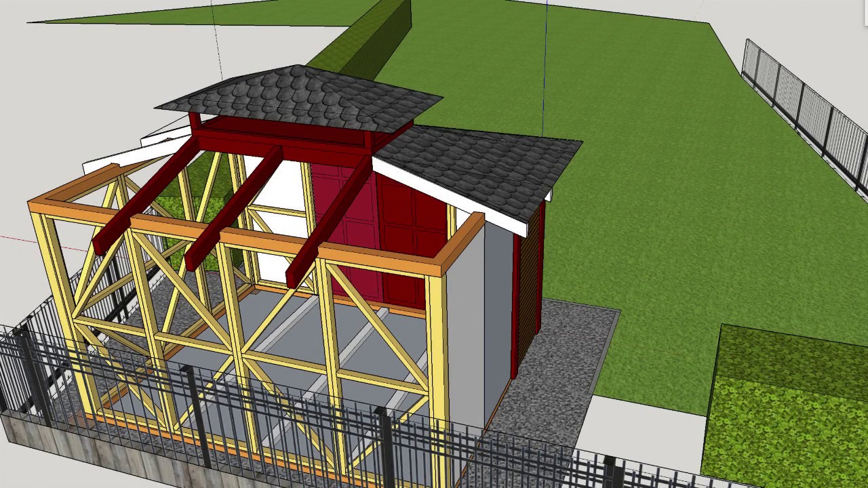Image resolution: width=868 pixels, height=488 pixels.
Task: Select the large green lawn surface
Action: [x=644, y=169]
